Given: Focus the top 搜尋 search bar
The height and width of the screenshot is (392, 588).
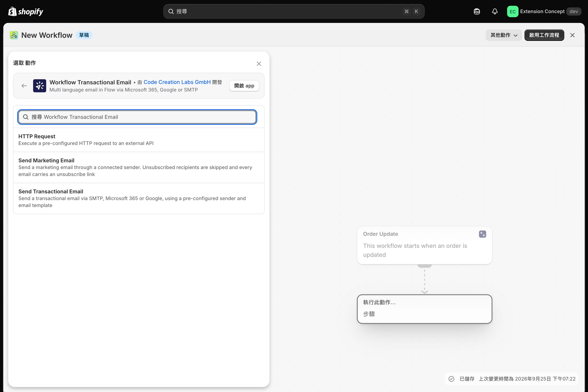Looking at the screenshot, I should coord(294,11).
